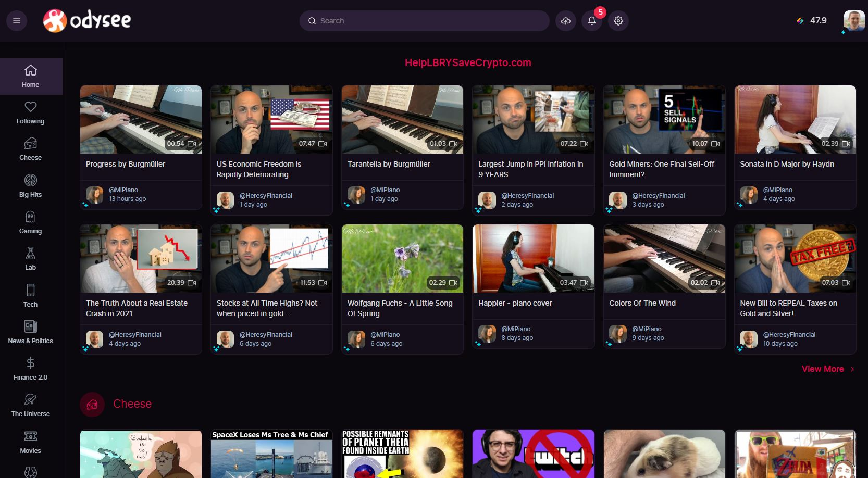The width and height of the screenshot is (868, 478).
Task: Click the Finance 2.0 dollar icon
Action: (x=31, y=363)
